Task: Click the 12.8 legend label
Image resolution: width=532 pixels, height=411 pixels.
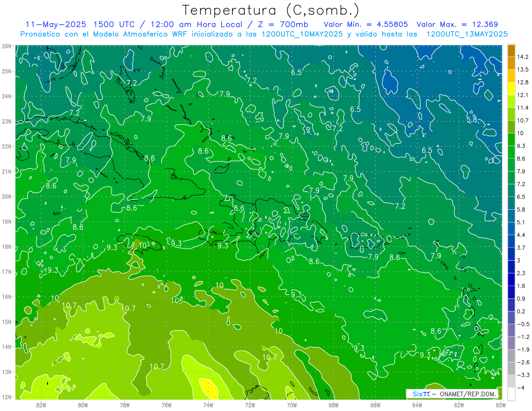Action: tap(523, 82)
